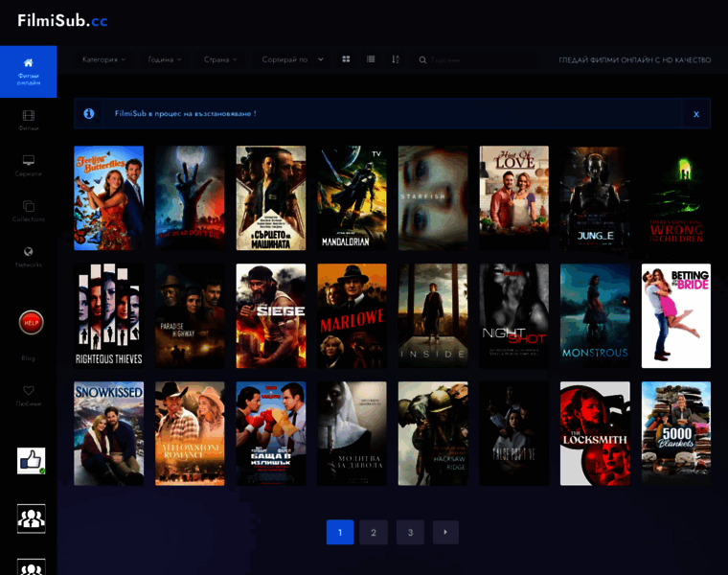Viewport: 728px width, 575px height.
Task: Open the Yellowstone Romance poster
Action: point(190,434)
